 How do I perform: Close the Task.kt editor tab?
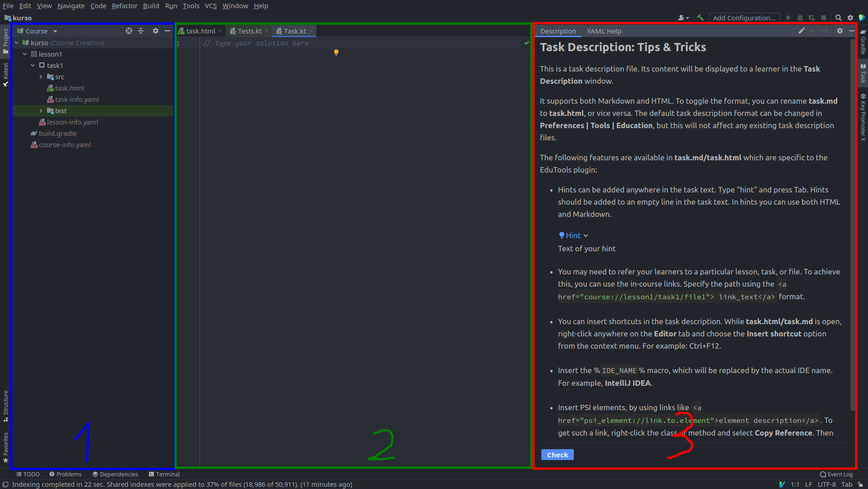(311, 31)
